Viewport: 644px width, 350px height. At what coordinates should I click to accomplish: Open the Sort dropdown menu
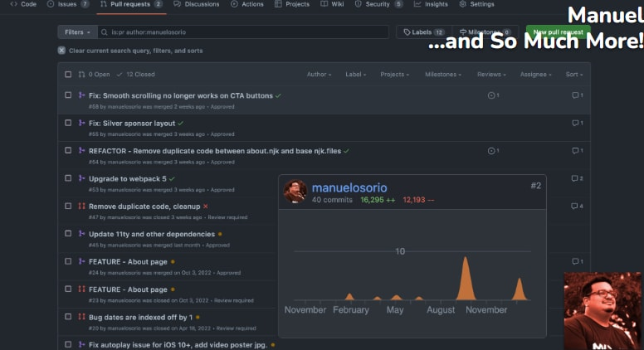[573, 75]
